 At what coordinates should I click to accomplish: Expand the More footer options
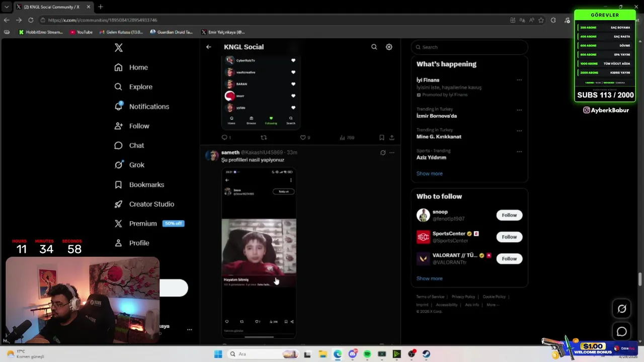(x=493, y=305)
